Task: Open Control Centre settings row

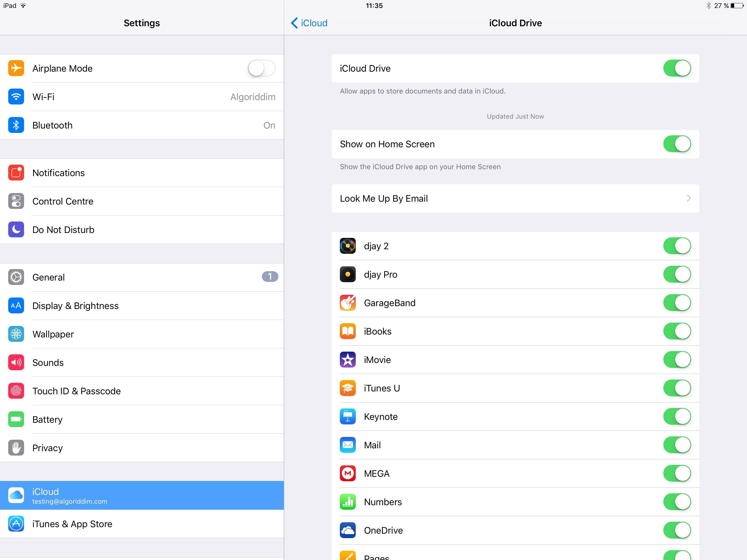Action: [x=142, y=201]
